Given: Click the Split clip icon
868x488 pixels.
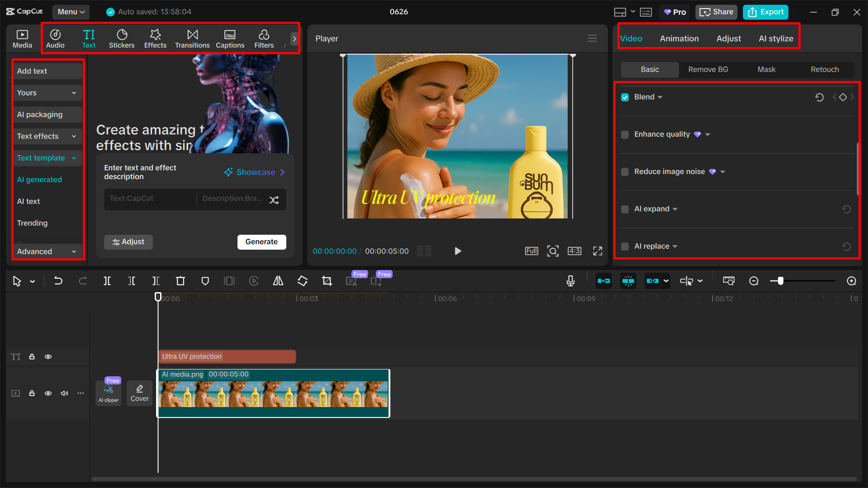Looking at the screenshot, I should (107, 281).
